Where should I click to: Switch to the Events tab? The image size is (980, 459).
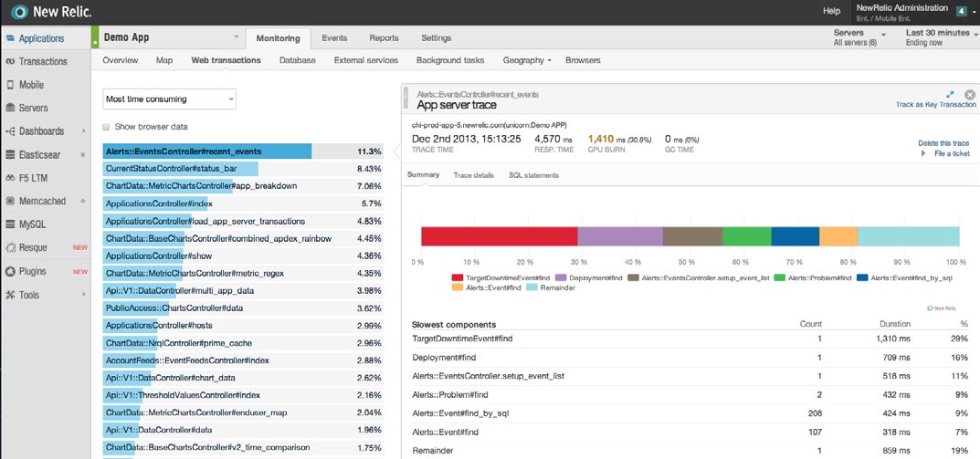334,38
